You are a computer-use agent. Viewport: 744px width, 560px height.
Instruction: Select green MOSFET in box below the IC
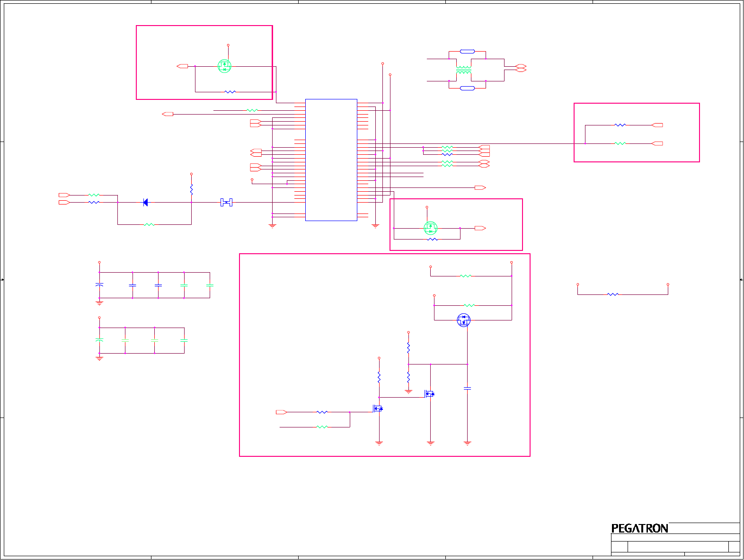coord(430,228)
